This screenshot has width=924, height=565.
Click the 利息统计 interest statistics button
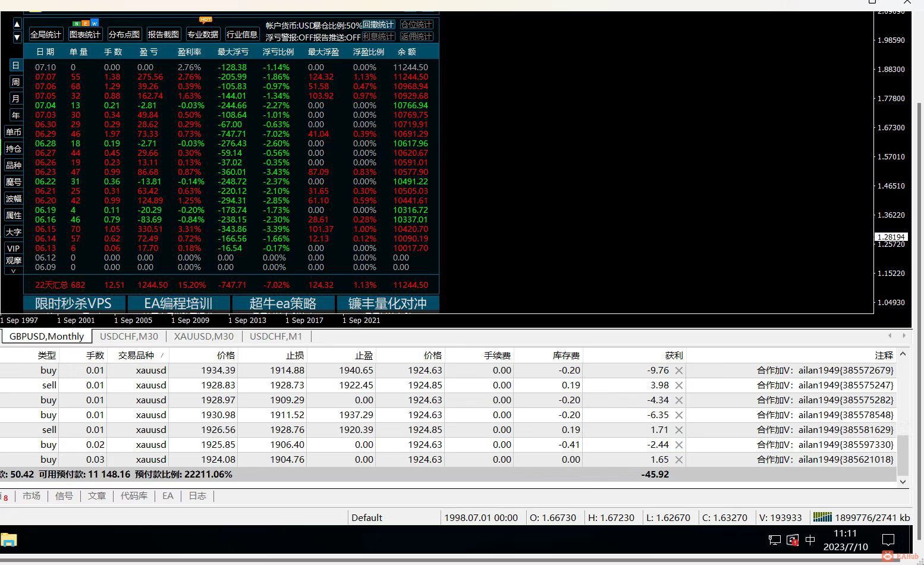point(379,36)
